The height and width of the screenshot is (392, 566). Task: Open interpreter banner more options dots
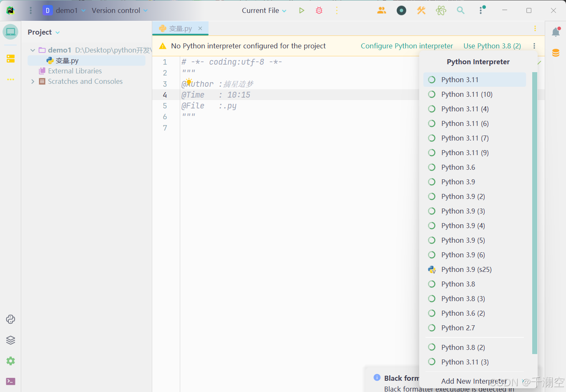tap(534, 46)
